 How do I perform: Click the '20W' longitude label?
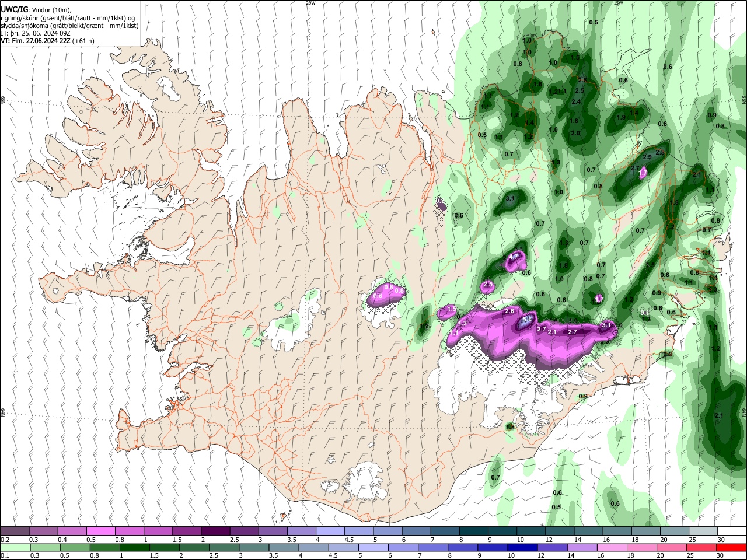pyautogui.click(x=310, y=3)
